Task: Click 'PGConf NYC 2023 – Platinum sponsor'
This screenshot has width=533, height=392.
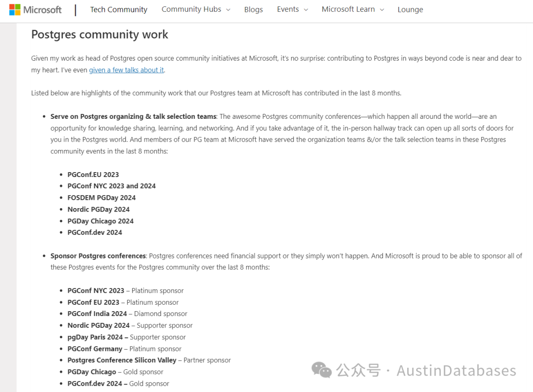Action: (x=125, y=291)
